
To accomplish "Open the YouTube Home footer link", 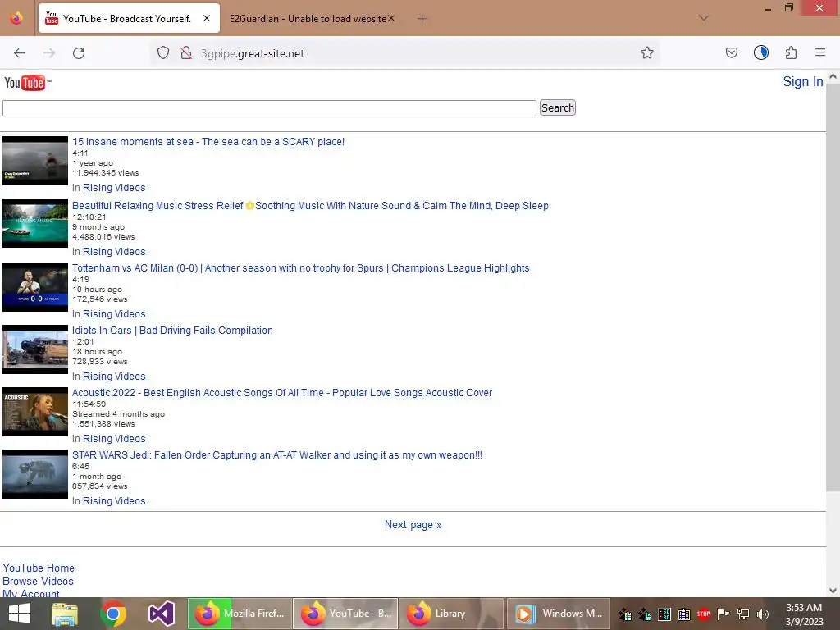I will point(39,568).
